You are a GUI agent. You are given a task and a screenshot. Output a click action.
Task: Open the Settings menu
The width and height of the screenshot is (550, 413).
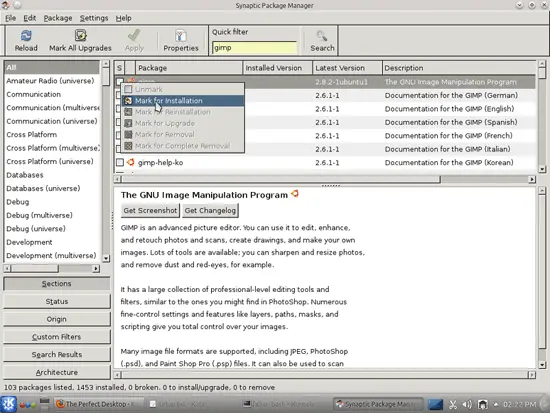tap(94, 18)
